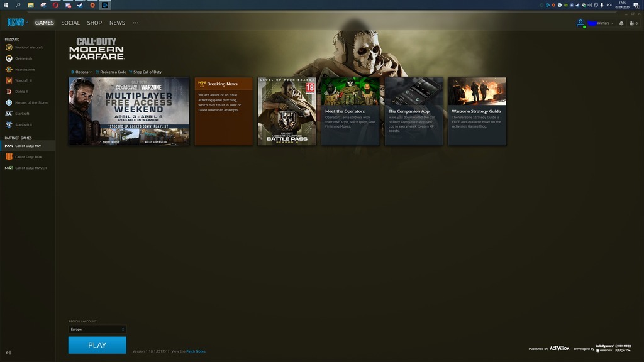Open the Europe region/account dropdown
This screenshot has height=362, width=644.
pyautogui.click(x=97, y=329)
